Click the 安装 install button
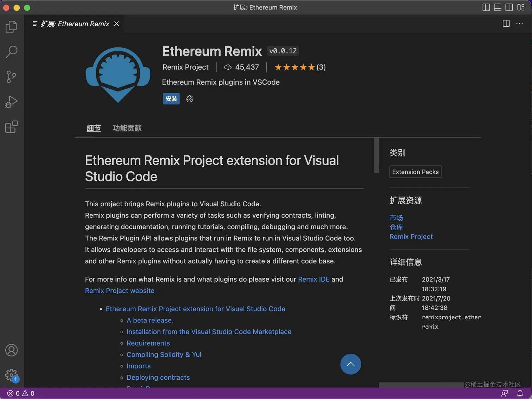 point(171,99)
